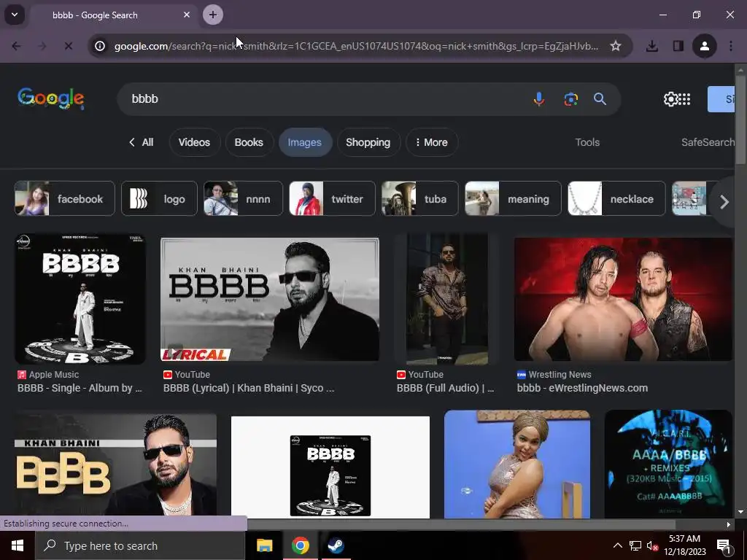Select the Images tab
Screen dimensions: 747x560
[x=305, y=142]
